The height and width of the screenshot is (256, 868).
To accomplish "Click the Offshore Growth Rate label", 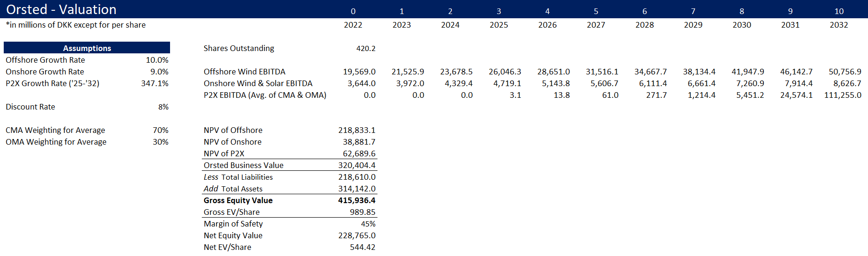I will (45, 60).
